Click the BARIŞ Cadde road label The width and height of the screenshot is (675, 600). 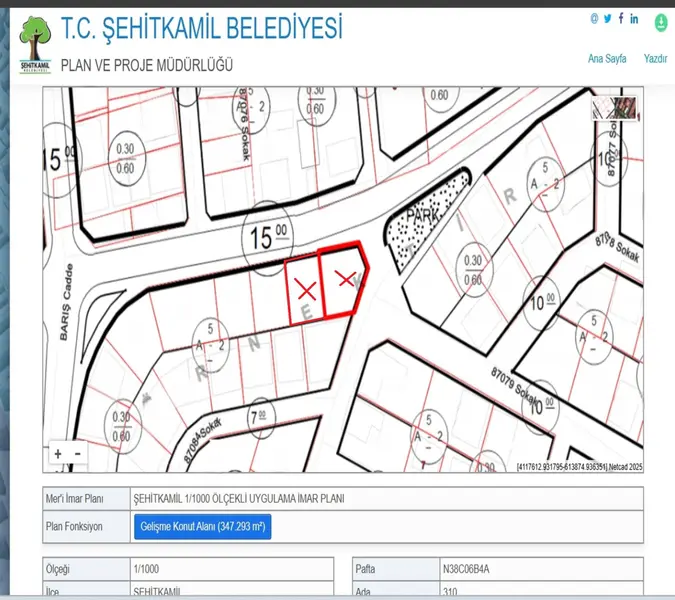pos(68,312)
